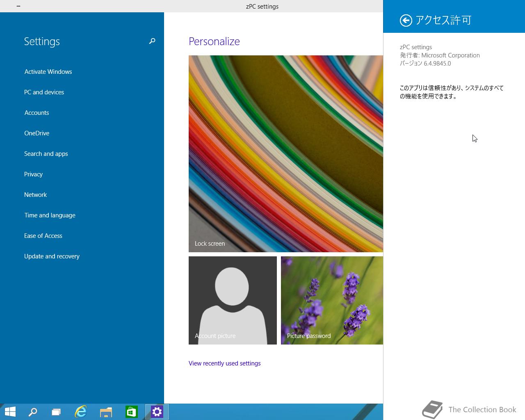Open the Store app from the taskbar
The width and height of the screenshot is (525, 420).
(x=132, y=412)
